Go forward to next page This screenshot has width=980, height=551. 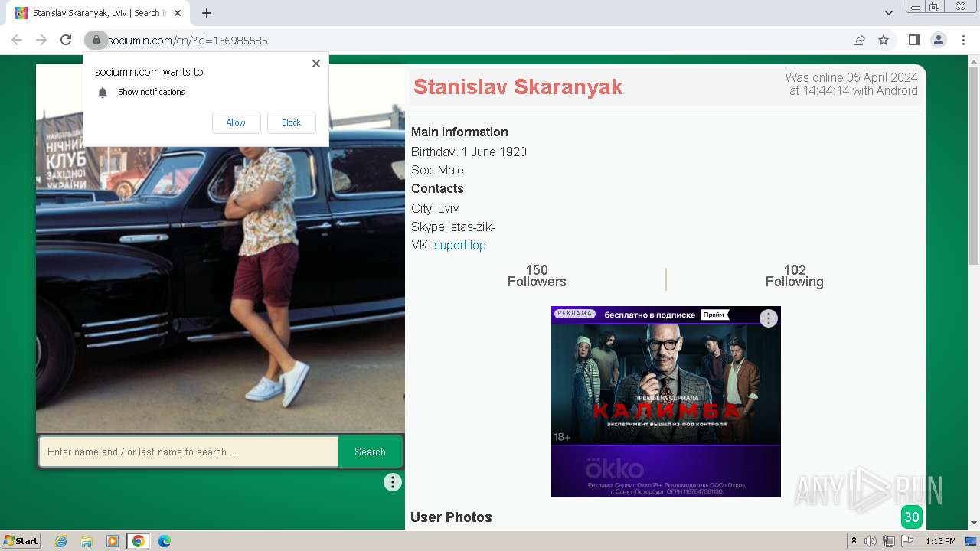click(41, 41)
